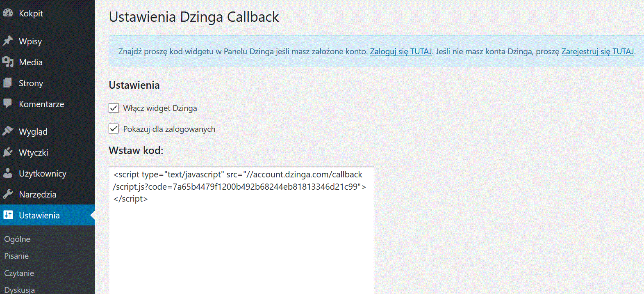Follow the Zarejestruj się TUTAJ link
The height and width of the screenshot is (294, 644).
coord(598,51)
